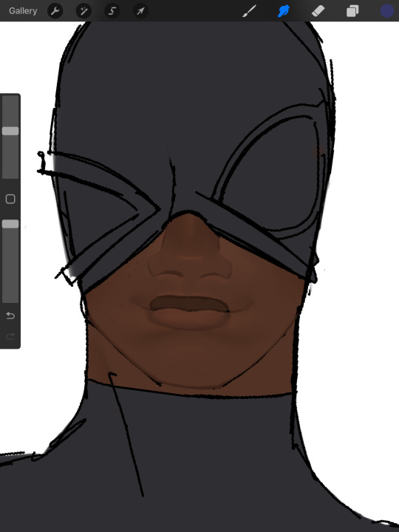Click the brush opacity slider handle
399x532 pixels.
click(10, 224)
